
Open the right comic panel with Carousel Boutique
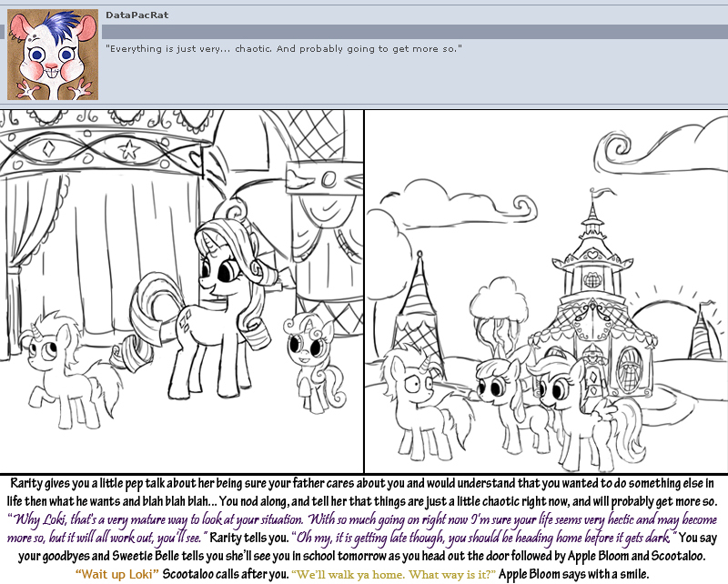coord(546,291)
